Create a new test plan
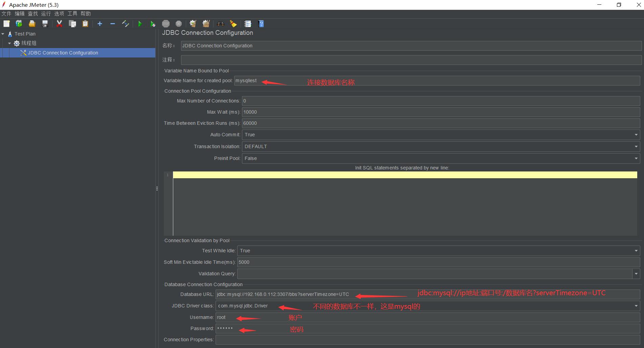 [6, 24]
